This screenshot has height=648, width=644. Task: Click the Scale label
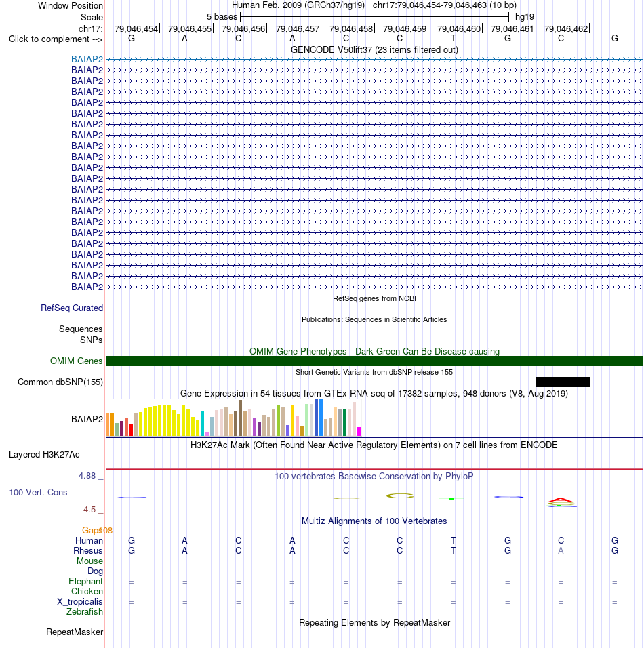point(92,18)
